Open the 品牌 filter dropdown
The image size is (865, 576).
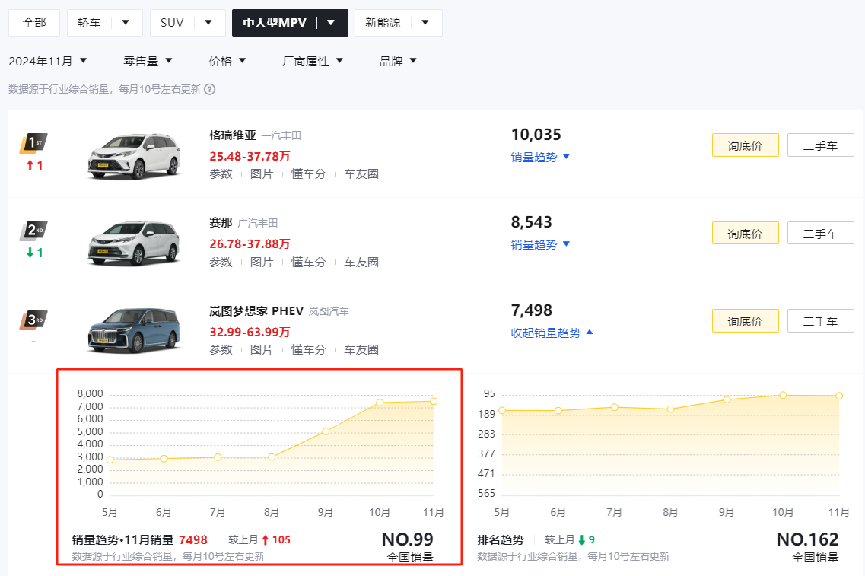pyautogui.click(x=398, y=61)
